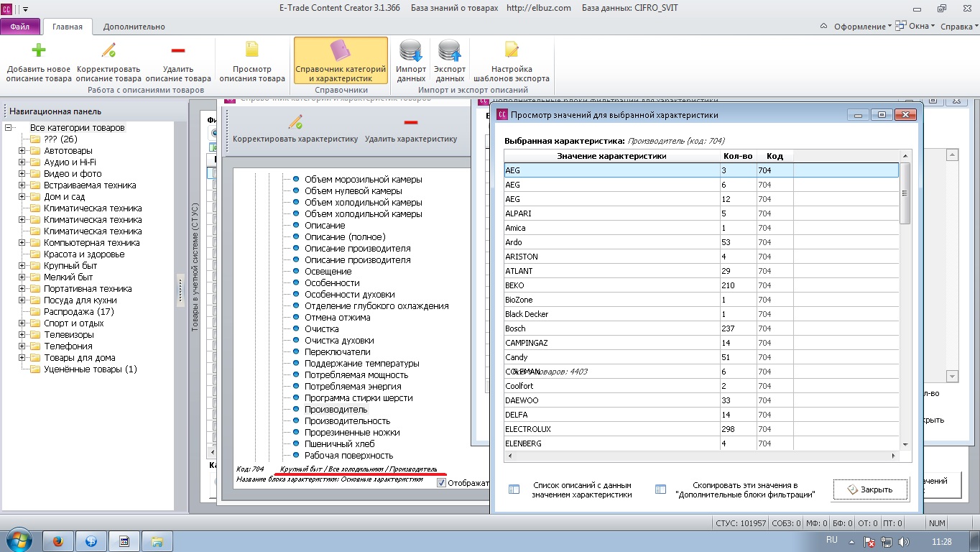Open the Windows Start menu
980x552 pixels.
(x=17, y=540)
